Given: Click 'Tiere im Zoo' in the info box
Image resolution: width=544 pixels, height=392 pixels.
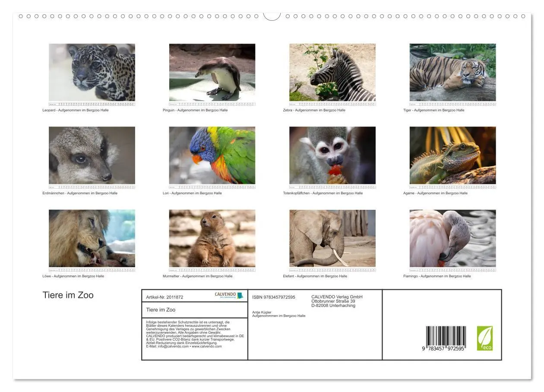Looking at the screenshot, I should click(161, 310).
